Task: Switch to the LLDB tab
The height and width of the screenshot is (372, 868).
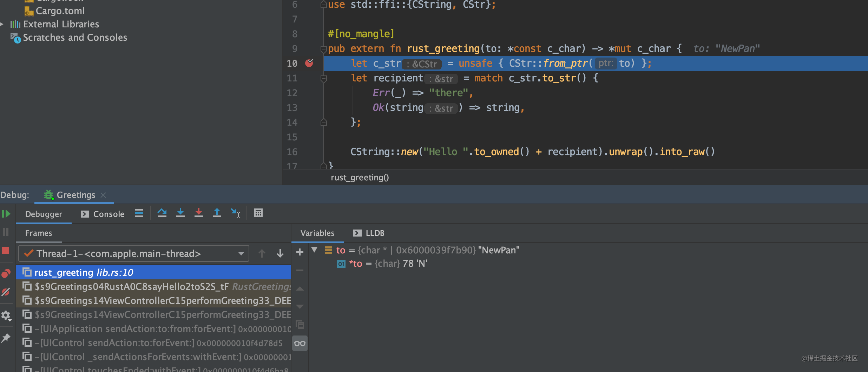Action: [x=369, y=233]
